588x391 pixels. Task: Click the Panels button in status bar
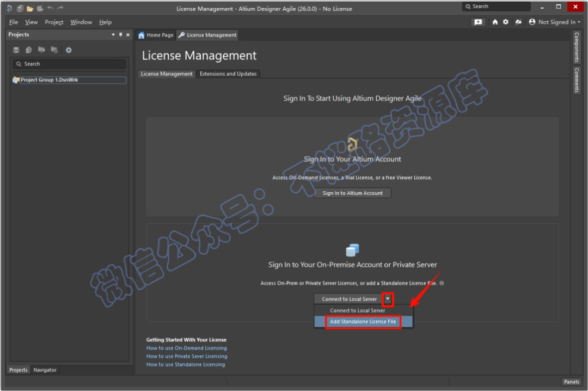click(572, 382)
